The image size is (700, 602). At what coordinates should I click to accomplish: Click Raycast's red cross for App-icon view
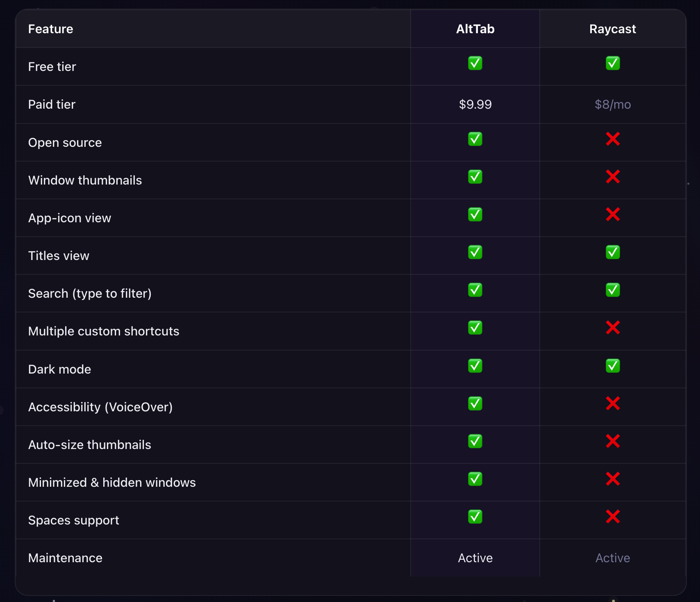pos(613,214)
